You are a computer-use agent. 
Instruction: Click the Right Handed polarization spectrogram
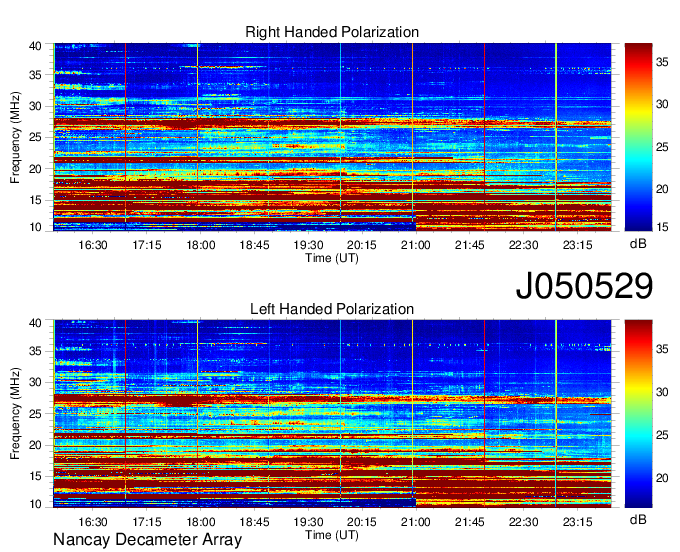332,137
